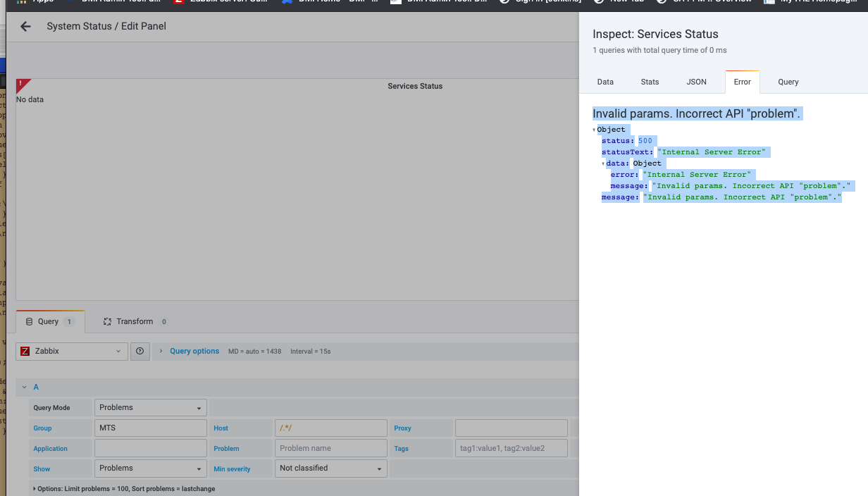Viewport: 868px width, 496px height.
Task: Open the Data tab in the Inspect drawer
Action: pyautogui.click(x=605, y=82)
